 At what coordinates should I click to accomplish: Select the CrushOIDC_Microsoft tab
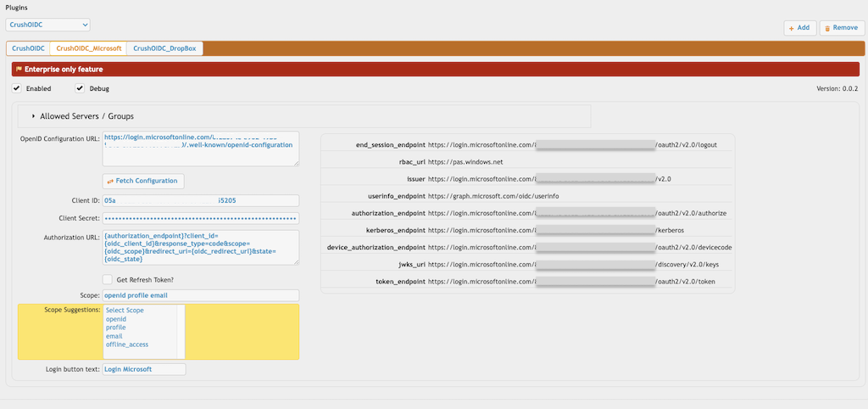(88, 48)
